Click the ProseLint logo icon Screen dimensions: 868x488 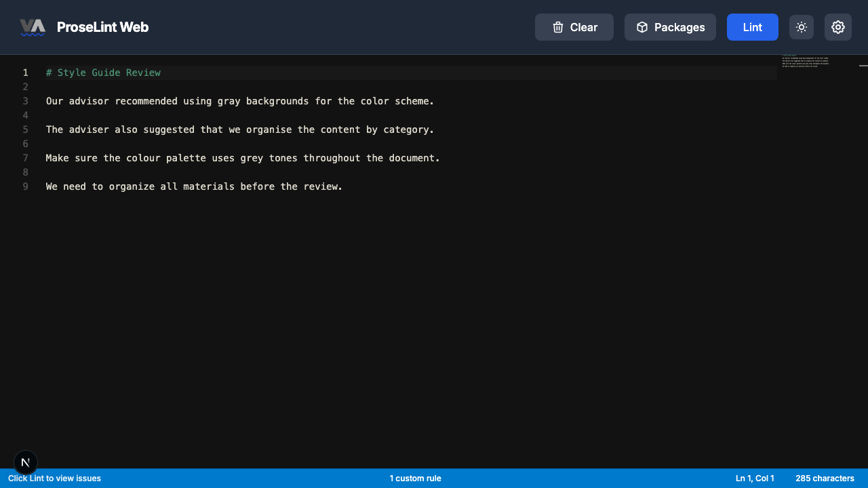(33, 27)
